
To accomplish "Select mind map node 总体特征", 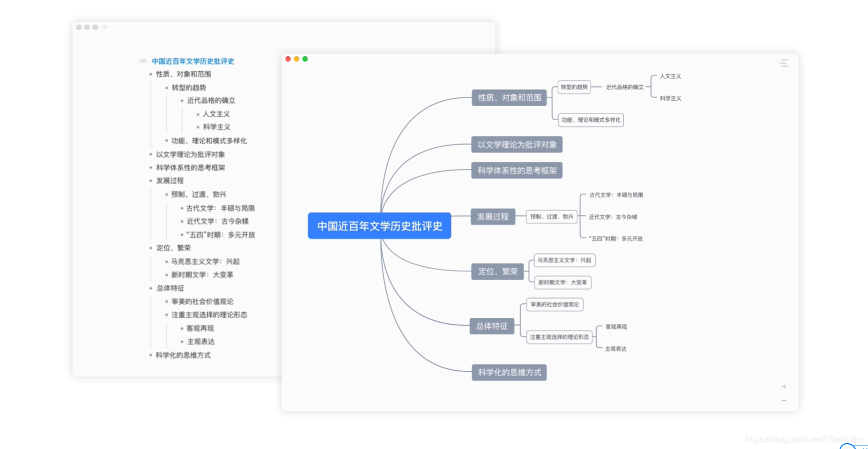I will [x=492, y=326].
